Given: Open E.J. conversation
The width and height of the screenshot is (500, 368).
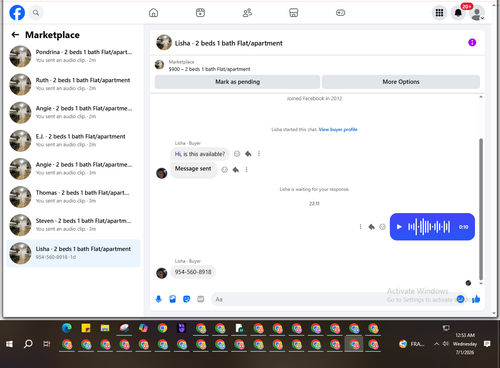Looking at the screenshot, I should (x=73, y=140).
